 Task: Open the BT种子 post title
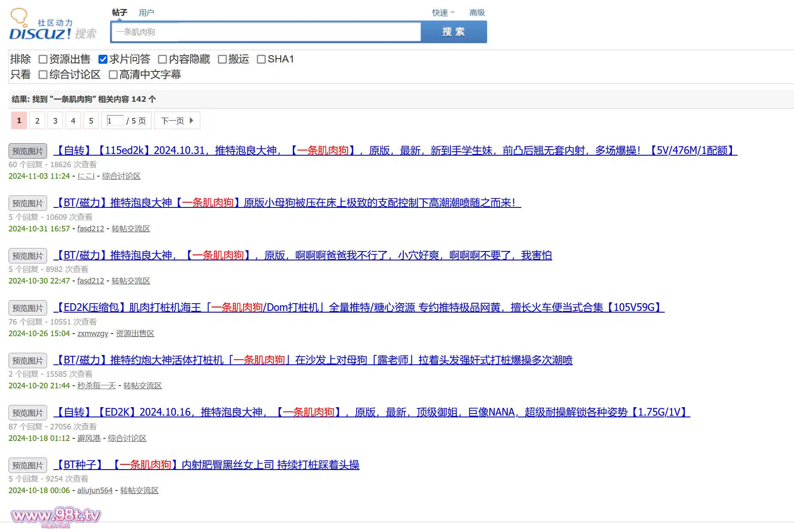tap(206, 465)
